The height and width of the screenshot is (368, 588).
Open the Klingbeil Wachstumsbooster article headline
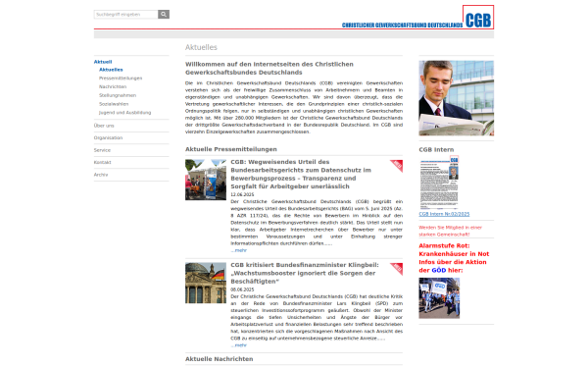[305, 273]
